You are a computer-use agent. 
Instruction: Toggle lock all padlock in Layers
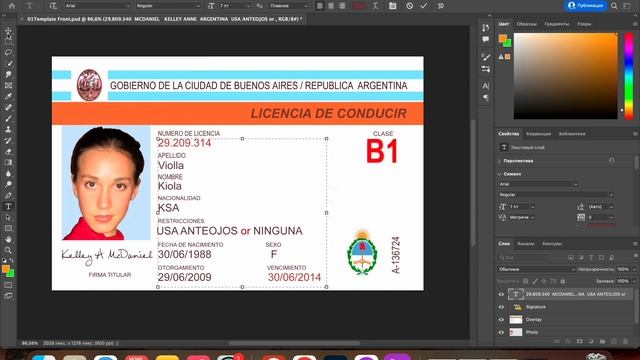[x=563, y=281]
